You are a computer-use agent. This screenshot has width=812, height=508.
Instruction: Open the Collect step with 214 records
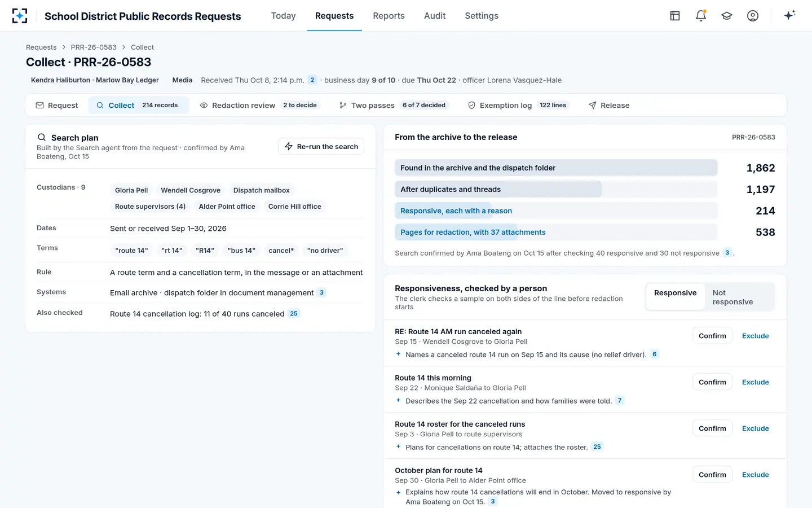point(138,106)
